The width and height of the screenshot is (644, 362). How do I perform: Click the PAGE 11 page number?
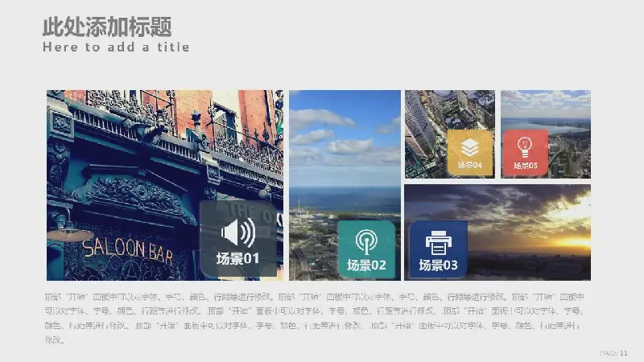(613, 353)
